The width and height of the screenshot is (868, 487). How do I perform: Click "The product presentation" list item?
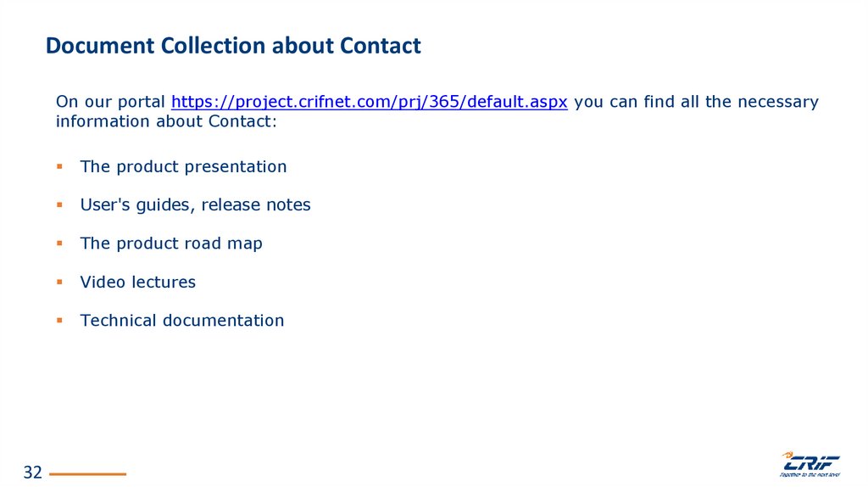(x=183, y=167)
